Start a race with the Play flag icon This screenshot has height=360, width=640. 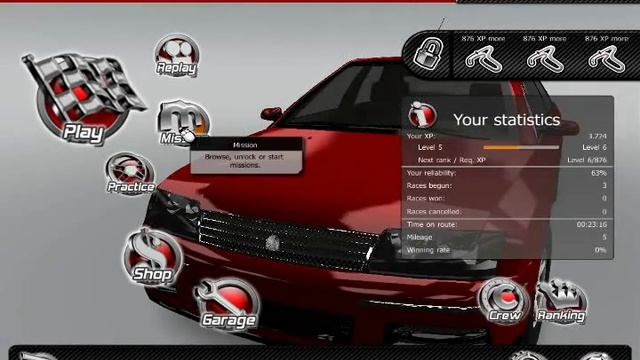[83, 99]
